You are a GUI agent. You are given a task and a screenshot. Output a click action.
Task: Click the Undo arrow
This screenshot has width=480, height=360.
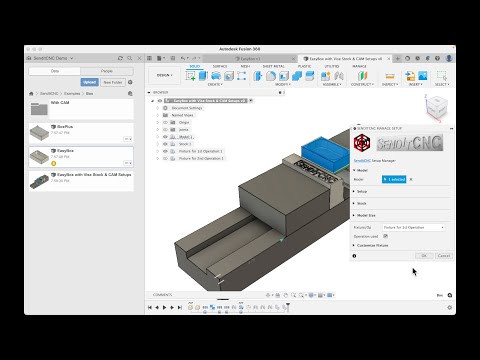click(x=183, y=58)
